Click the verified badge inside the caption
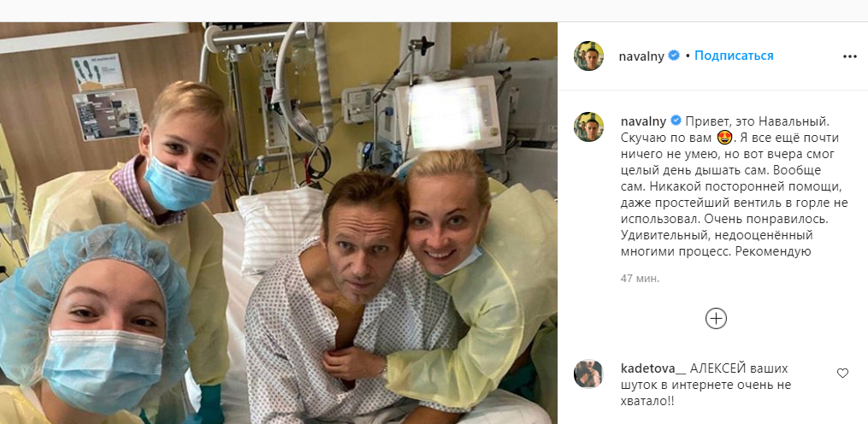Viewport: 868px width, 424px height. [676, 121]
